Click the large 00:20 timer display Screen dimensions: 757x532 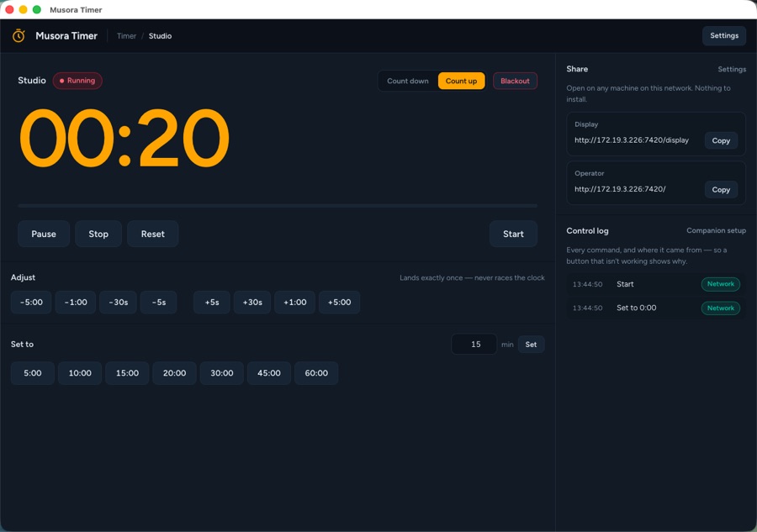pos(124,138)
